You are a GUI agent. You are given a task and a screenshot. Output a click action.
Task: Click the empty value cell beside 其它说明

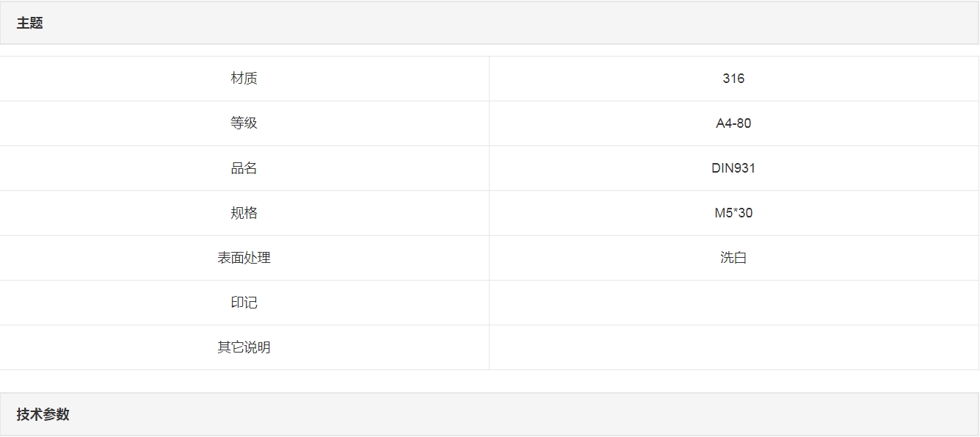pyautogui.click(x=733, y=347)
